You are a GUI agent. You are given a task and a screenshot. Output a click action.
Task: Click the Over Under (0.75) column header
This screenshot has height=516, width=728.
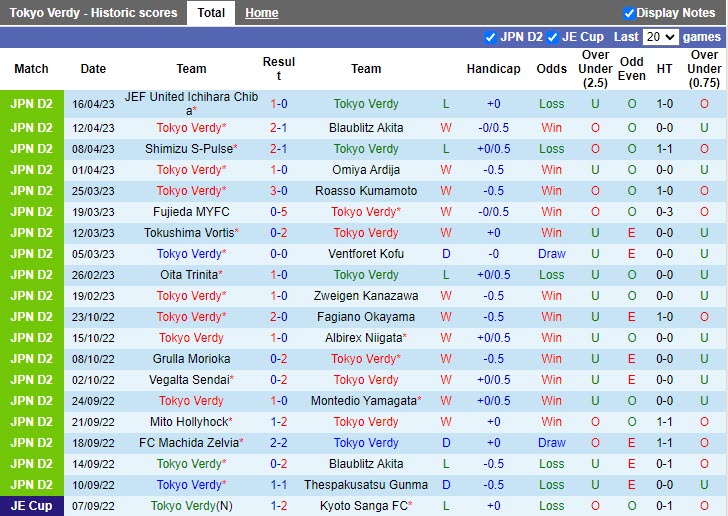pos(704,69)
